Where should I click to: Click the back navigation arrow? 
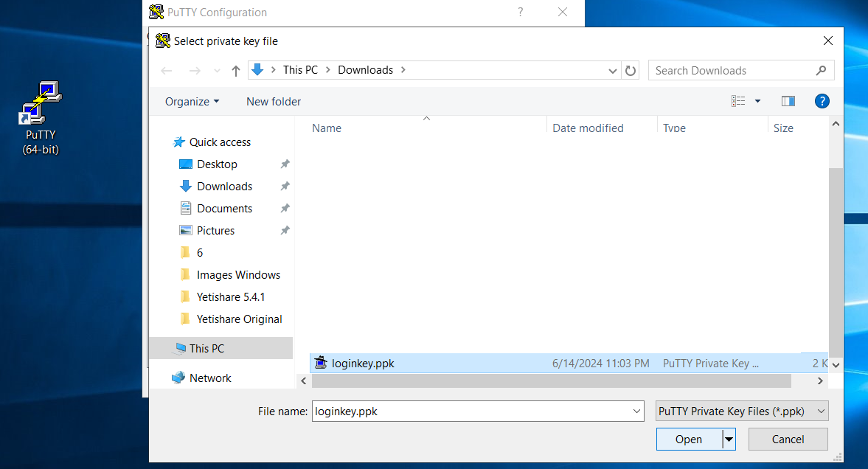pyautogui.click(x=167, y=71)
